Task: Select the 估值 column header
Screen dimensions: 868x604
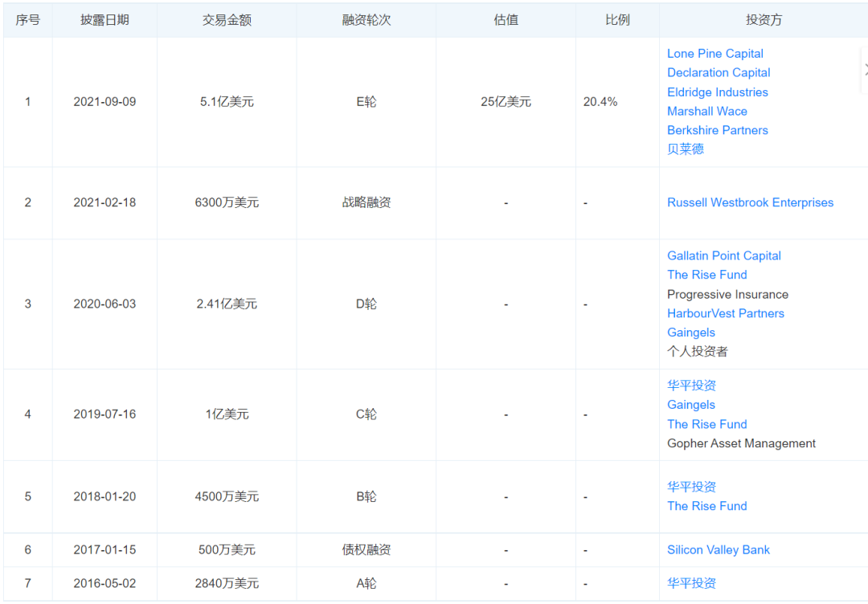Action: coord(506,20)
